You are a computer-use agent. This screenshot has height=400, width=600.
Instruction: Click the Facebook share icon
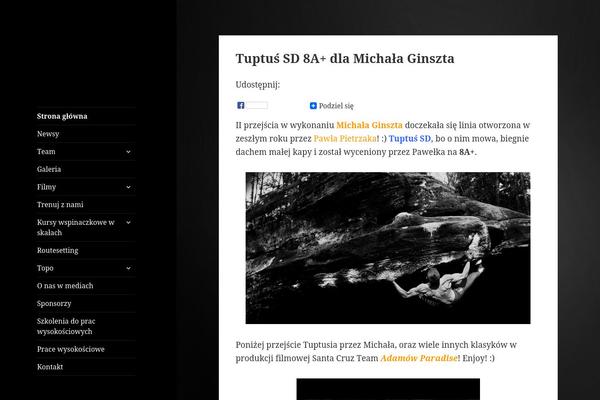click(x=241, y=105)
